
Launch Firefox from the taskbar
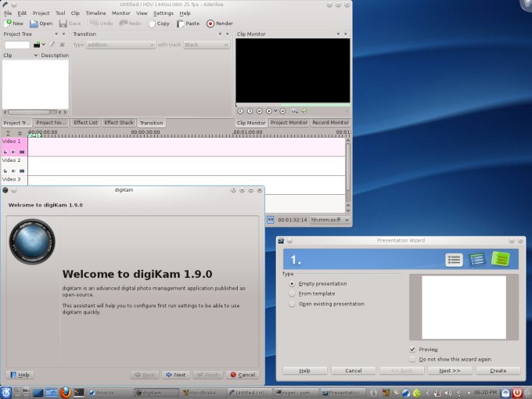[x=66, y=391]
